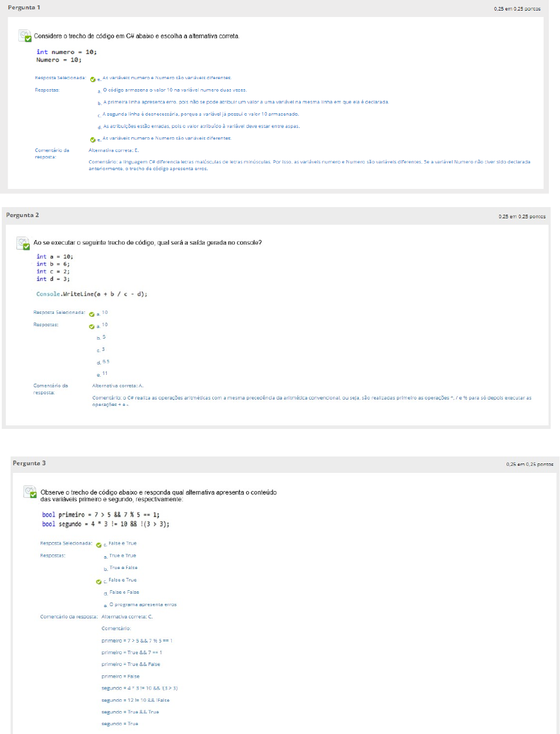Choose option d 'False e False' in Pergunta 3
This screenshot has width=560, height=734.
click(124, 593)
